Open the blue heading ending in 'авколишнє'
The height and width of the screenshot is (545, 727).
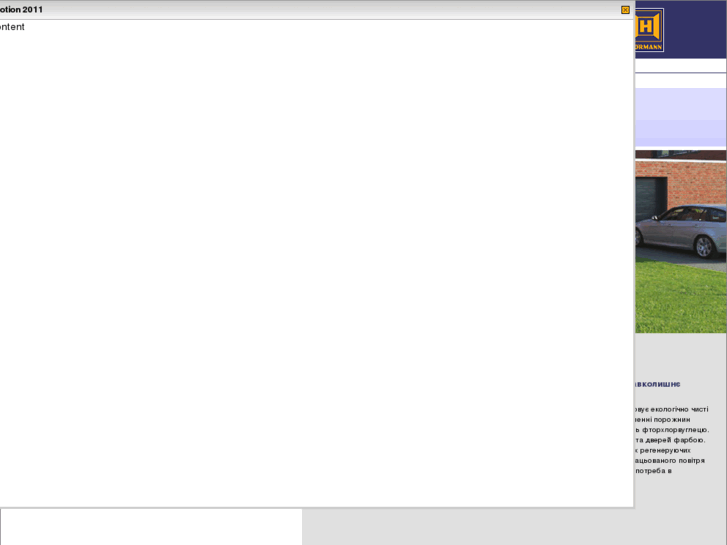point(657,384)
